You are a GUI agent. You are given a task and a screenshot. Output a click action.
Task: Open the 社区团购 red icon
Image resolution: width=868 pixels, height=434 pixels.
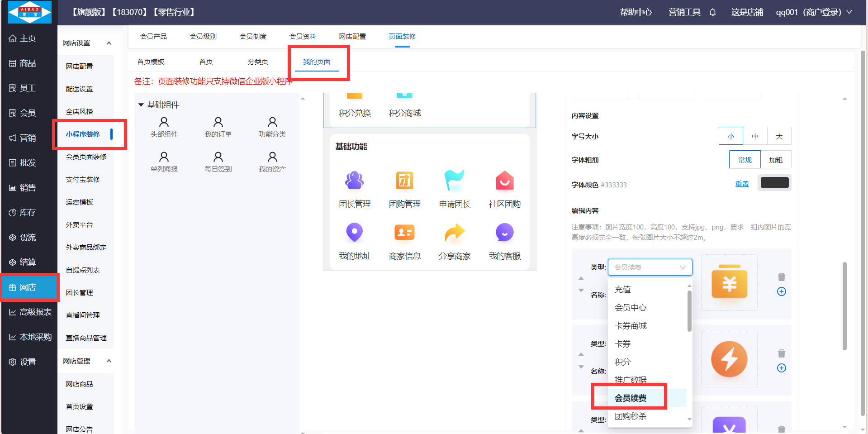point(504,181)
